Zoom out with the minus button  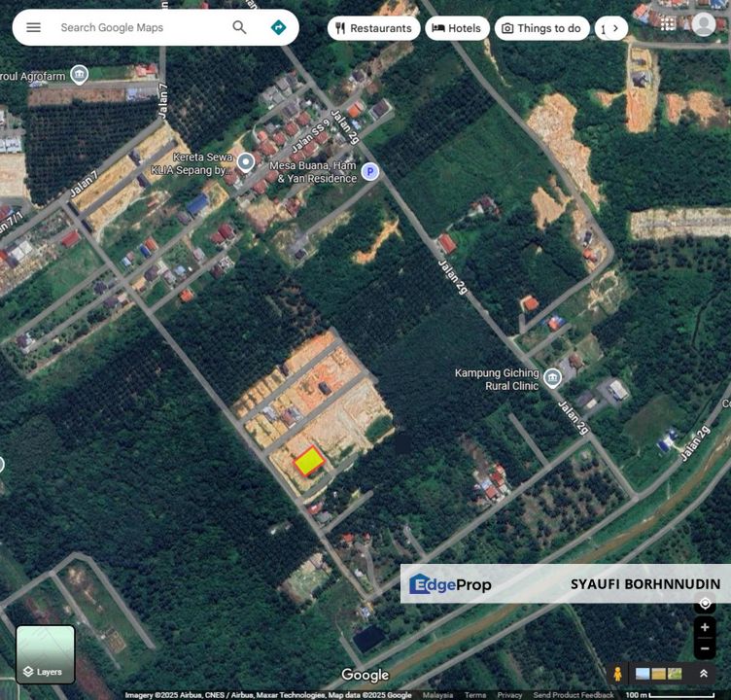706,647
